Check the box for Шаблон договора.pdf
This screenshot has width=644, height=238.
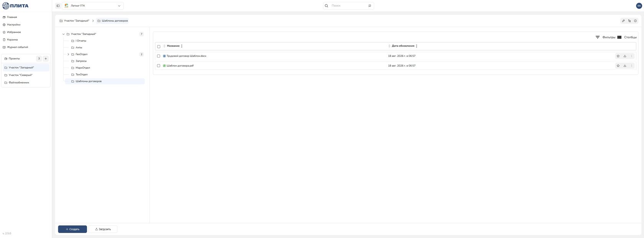(159, 66)
